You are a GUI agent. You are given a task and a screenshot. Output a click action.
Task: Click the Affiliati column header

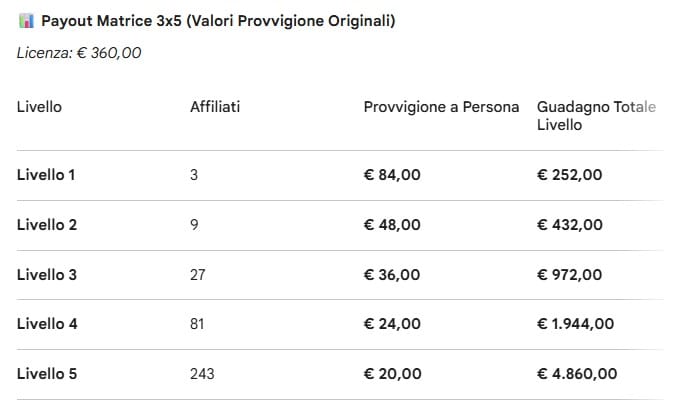click(214, 107)
